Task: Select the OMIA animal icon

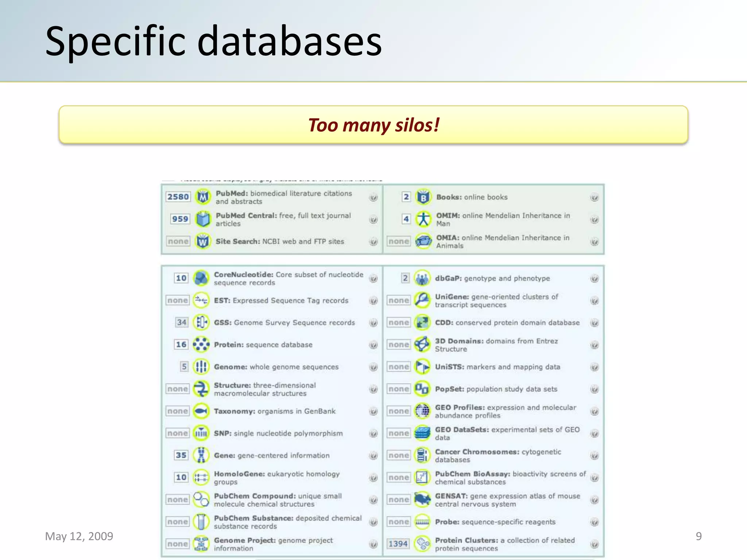Action: pyautogui.click(x=423, y=241)
